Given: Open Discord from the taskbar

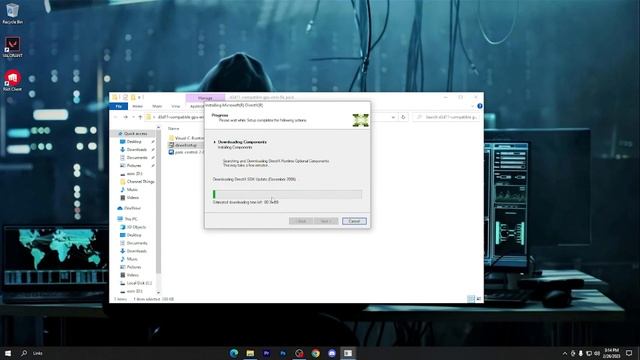Looking at the screenshot, I should pyautogui.click(x=332, y=353).
